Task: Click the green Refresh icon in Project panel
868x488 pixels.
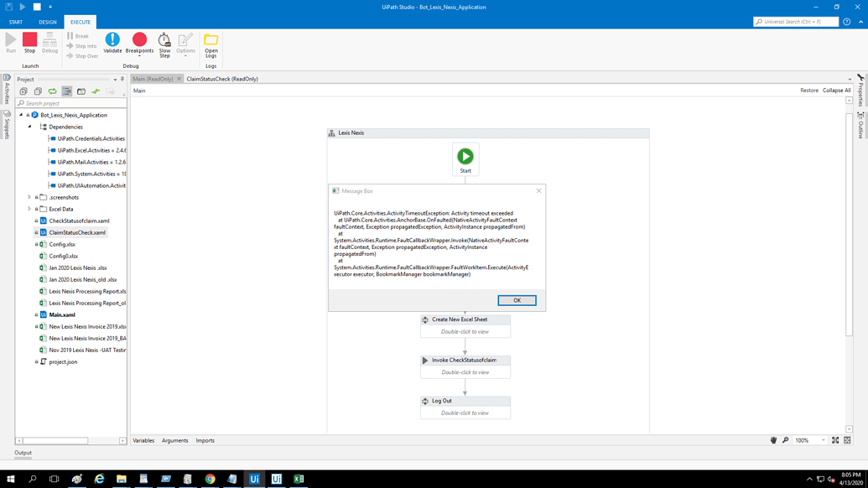Action: [52, 91]
